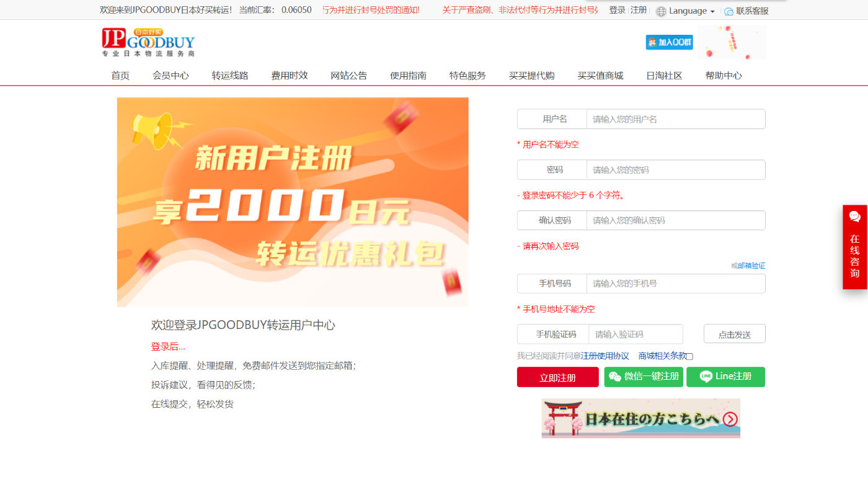868x494 pixels.
Task: Click the text 欢迎登录JPGOODBUY转运用户中心
Action: click(243, 325)
